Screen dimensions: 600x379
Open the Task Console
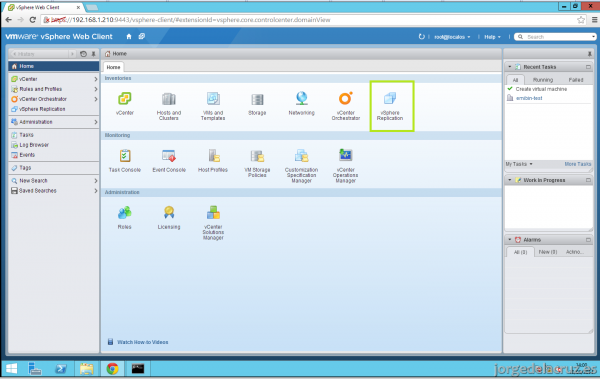click(x=125, y=156)
